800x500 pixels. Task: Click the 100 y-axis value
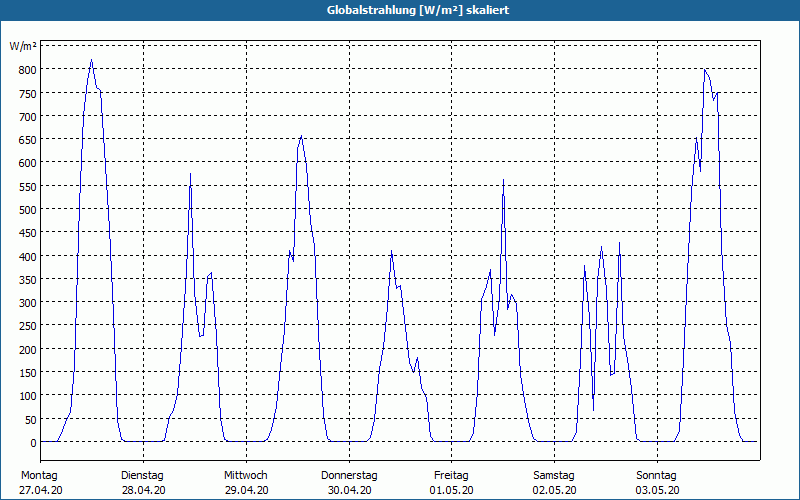tap(28, 396)
